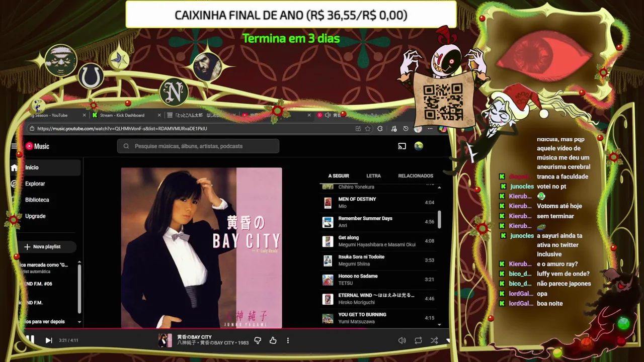The height and width of the screenshot is (362, 644).
Task: Click the cast to device icon
Action: click(402, 146)
